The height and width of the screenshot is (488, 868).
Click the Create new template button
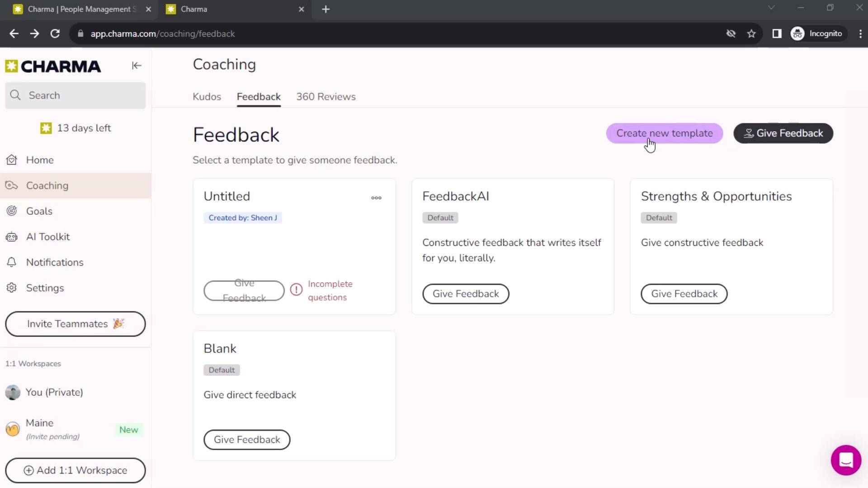664,133
